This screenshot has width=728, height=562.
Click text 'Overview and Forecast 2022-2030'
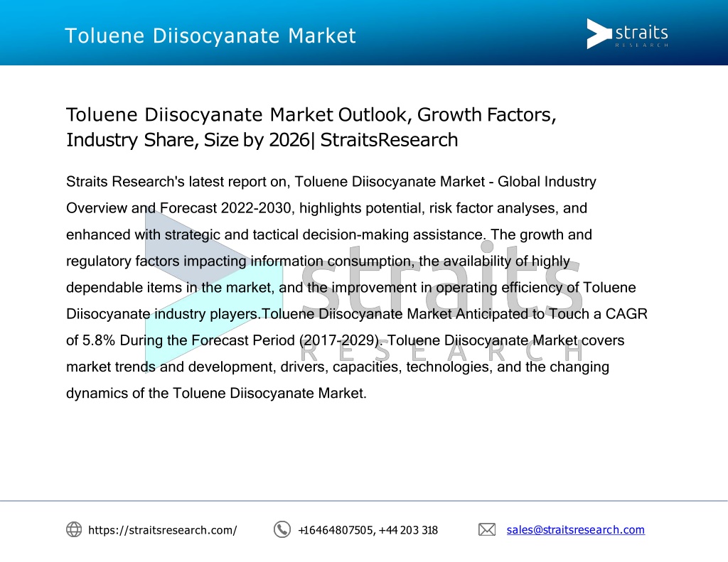(x=178, y=208)
